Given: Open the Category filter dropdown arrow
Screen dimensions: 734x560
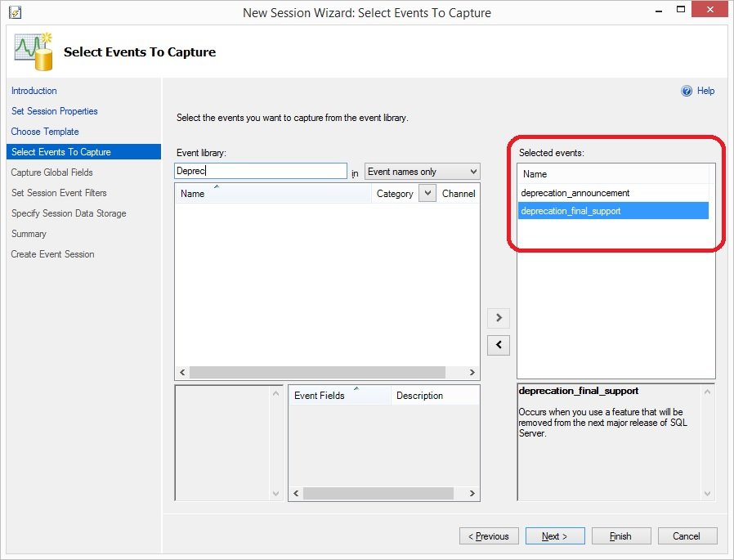Looking at the screenshot, I should pyautogui.click(x=427, y=193).
